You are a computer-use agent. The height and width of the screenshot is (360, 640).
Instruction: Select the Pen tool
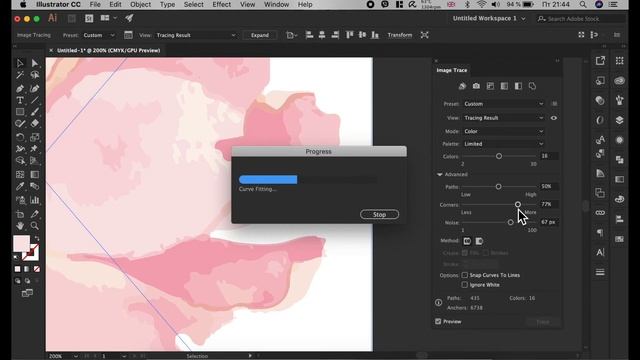pyautogui.click(x=20, y=88)
